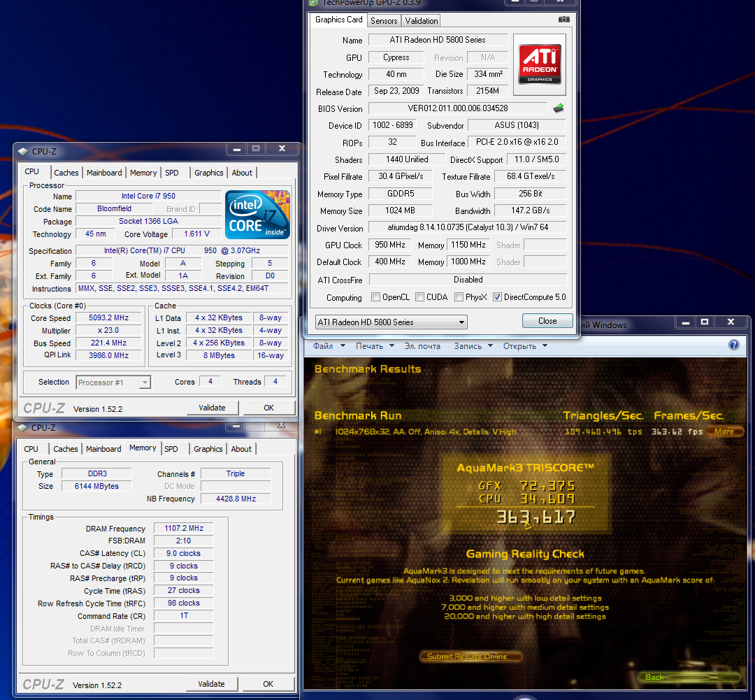Image resolution: width=755 pixels, height=700 pixels.
Task: Click the GPU Clock value 950 MHz
Action: (390, 245)
